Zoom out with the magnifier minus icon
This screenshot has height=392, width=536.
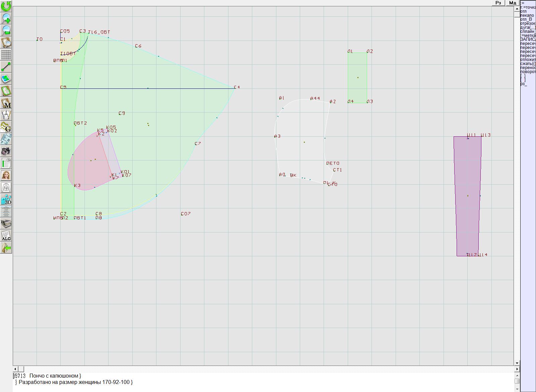coord(6,30)
